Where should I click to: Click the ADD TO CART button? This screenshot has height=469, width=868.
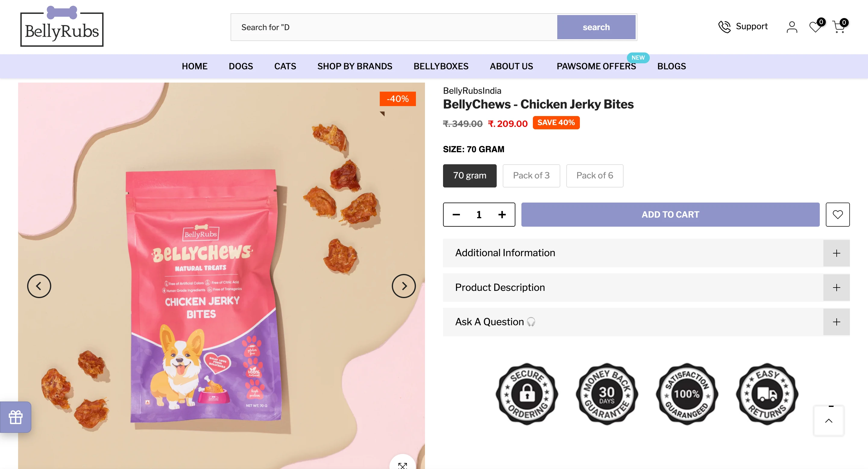click(x=670, y=215)
